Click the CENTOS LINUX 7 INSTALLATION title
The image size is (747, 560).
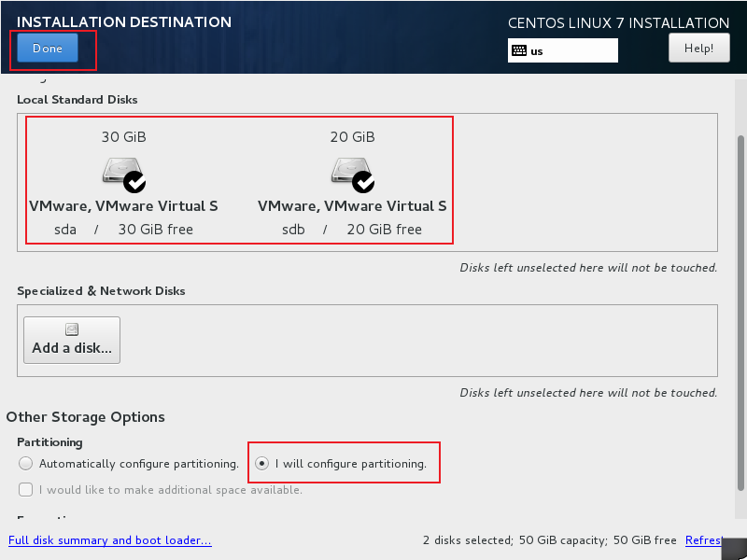(x=618, y=22)
